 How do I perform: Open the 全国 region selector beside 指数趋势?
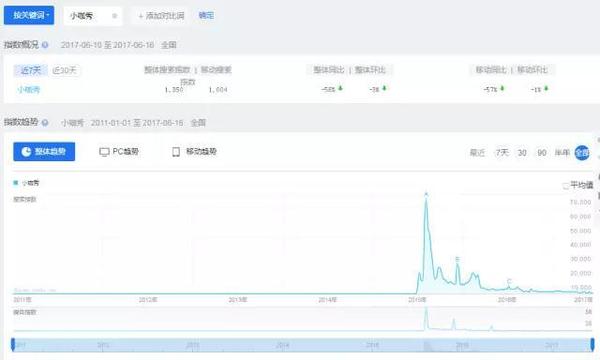pyautogui.click(x=198, y=123)
